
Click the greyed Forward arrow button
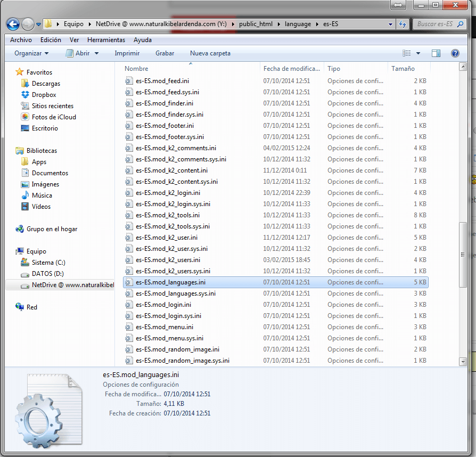(28, 24)
